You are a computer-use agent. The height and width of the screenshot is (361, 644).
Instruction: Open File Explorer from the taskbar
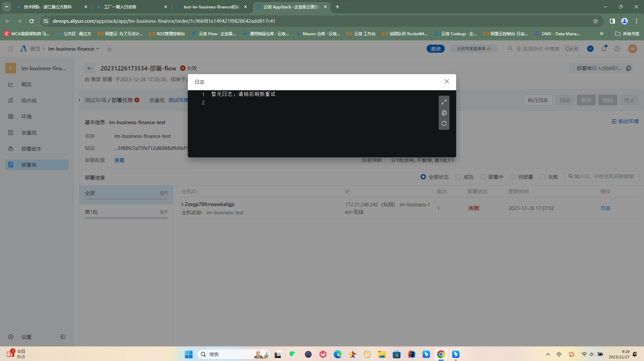click(382, 354)
